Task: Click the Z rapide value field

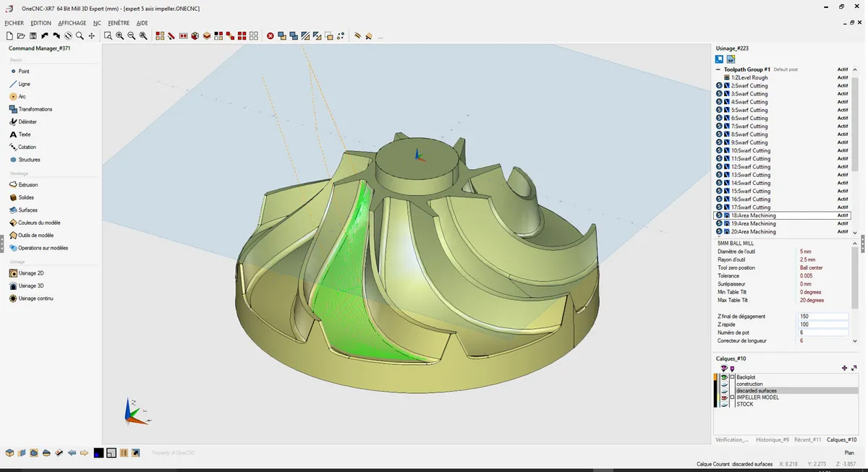Action: point(822,325)
